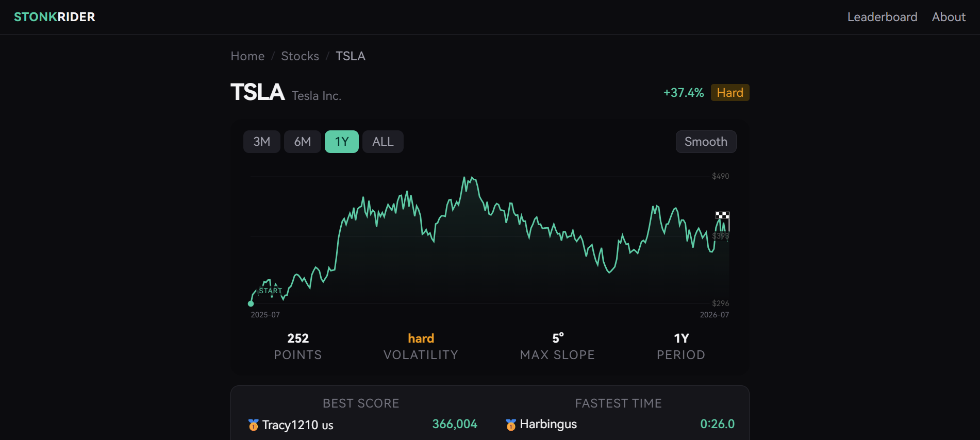Click the fastest time 0:26.0
Screen dimensions: 980x440
717,424
